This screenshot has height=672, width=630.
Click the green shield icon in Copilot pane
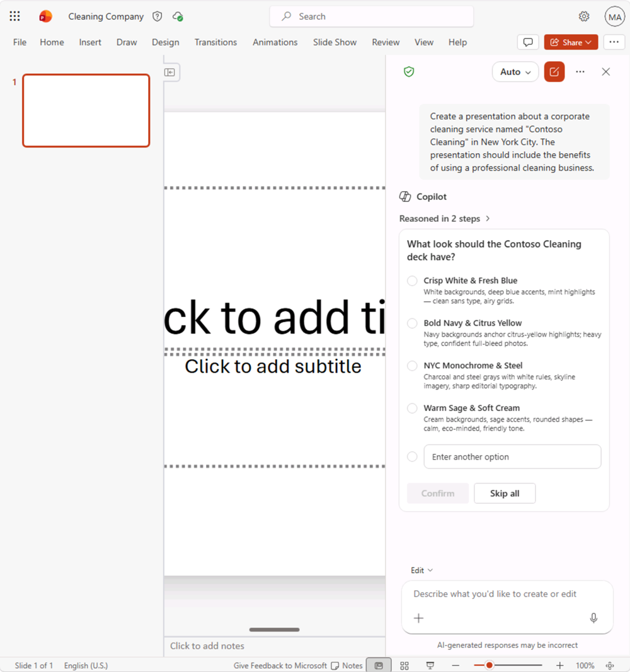(x=409, y=72)
